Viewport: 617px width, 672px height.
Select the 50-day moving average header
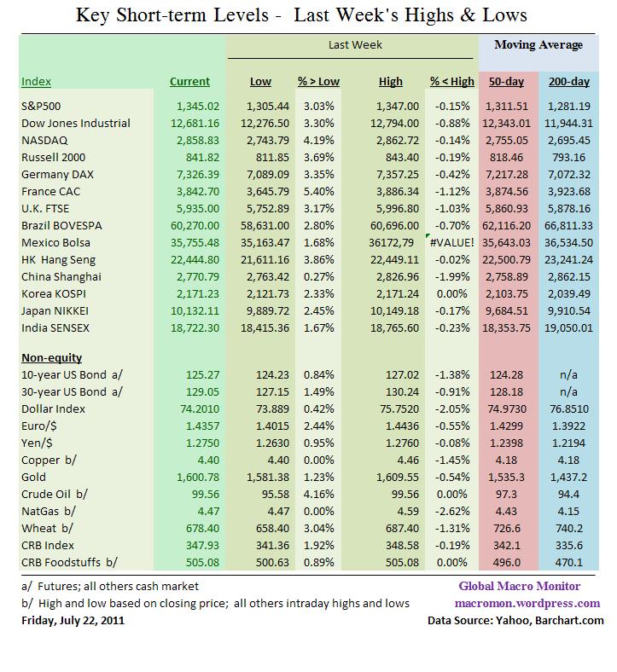(x=507, y=82)
